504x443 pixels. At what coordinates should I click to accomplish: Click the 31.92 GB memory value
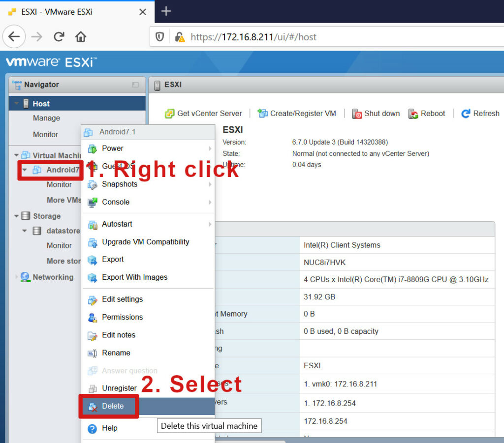[319, 297]
